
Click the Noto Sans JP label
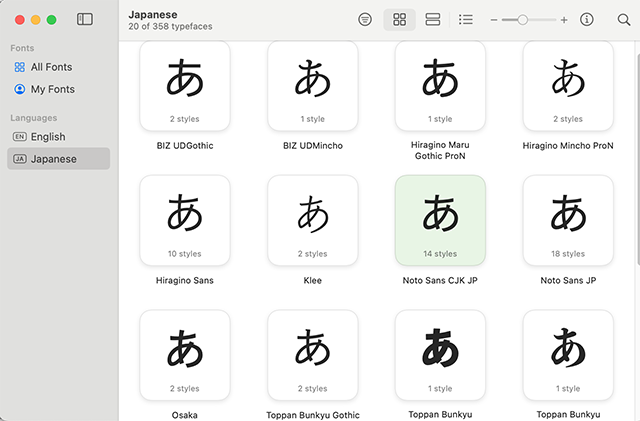tap(568, 280)
